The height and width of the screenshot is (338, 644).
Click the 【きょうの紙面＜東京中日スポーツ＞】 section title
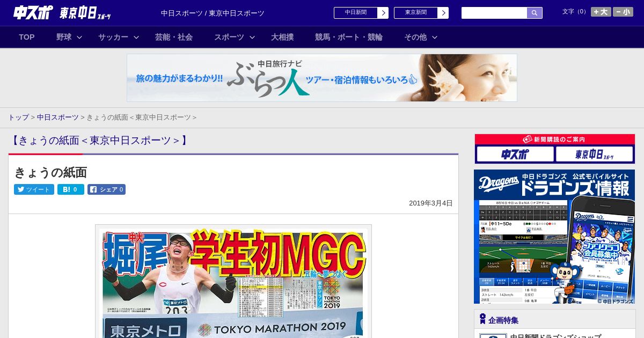click(x=99, y=141)
